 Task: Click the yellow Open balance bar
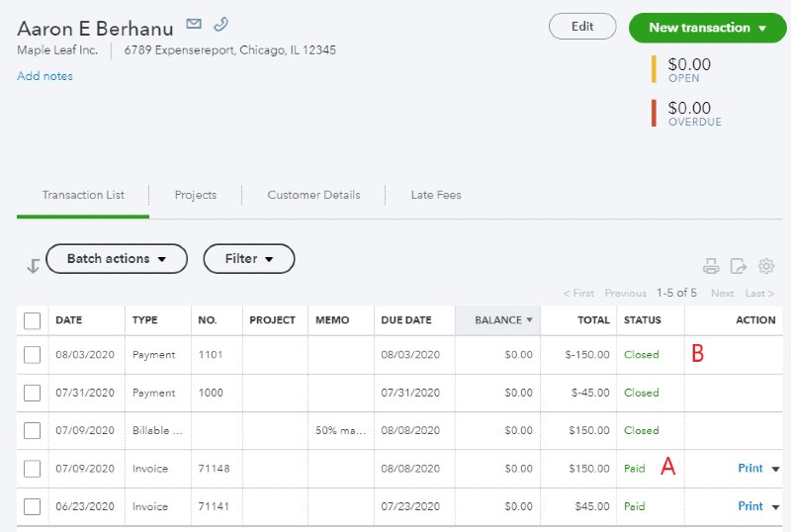coord(654,69)
